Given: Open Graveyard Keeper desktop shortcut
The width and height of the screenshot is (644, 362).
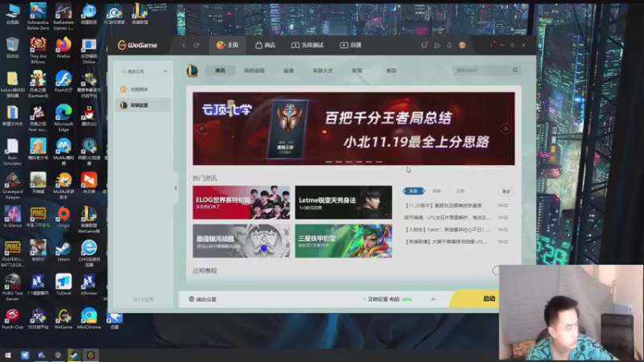Looking at the screenshot, I should click(12, 186).
